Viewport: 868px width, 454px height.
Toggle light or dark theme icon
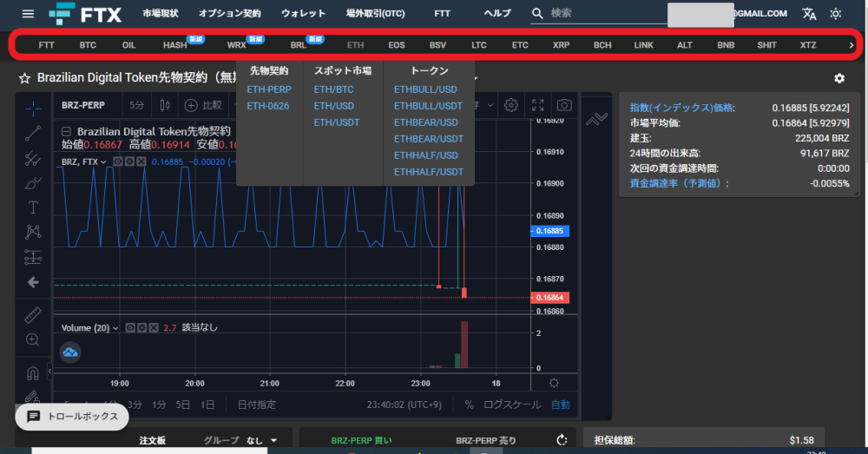[x=836, y=14]
